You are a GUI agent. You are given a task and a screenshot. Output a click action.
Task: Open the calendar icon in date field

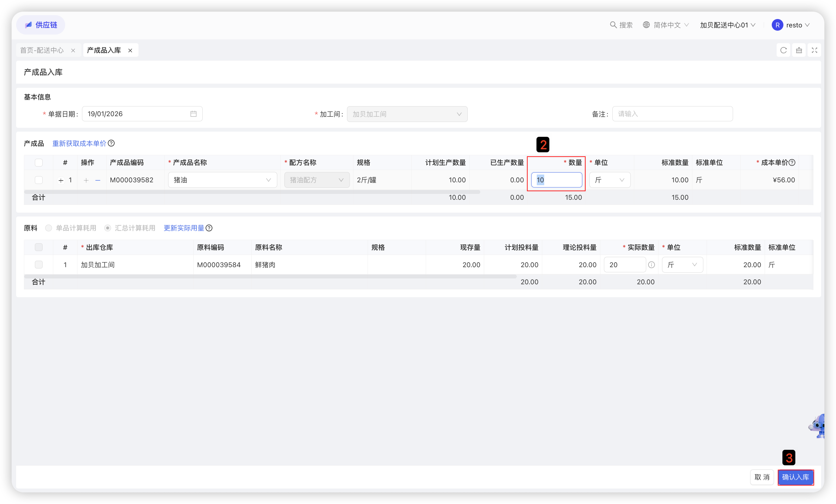point(193,114)
